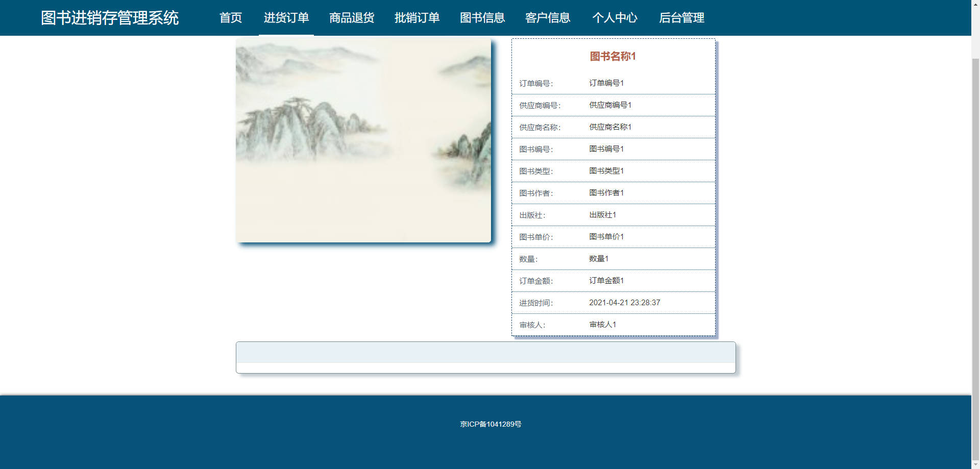Select the 供应商名称1 value

point(610,127)
